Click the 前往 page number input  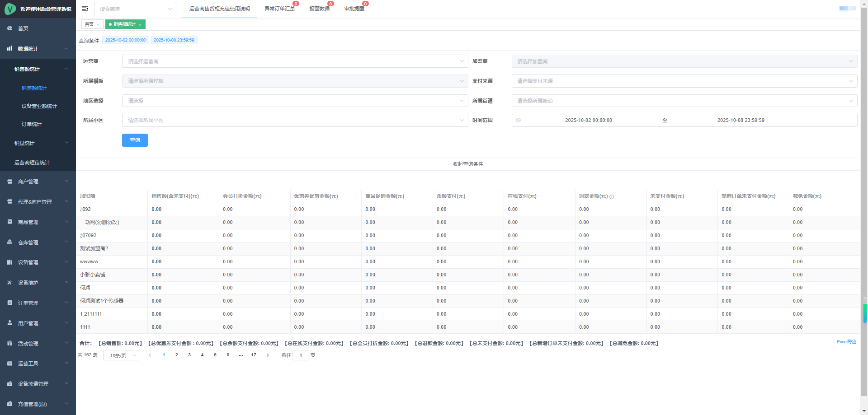click(x=301, y=355)
